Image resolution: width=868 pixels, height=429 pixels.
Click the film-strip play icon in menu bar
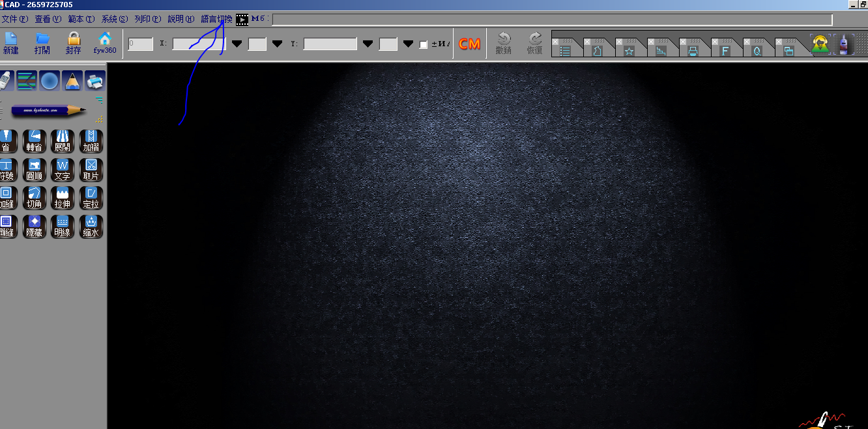242,20
